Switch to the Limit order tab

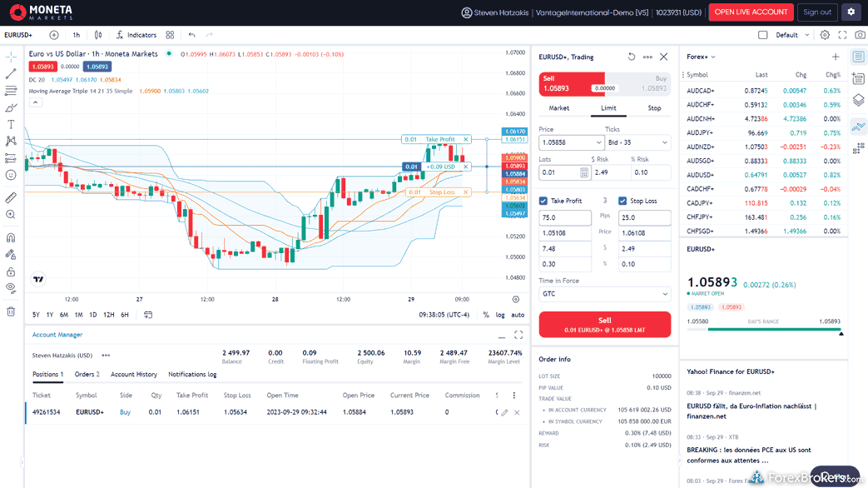point(608,108)
